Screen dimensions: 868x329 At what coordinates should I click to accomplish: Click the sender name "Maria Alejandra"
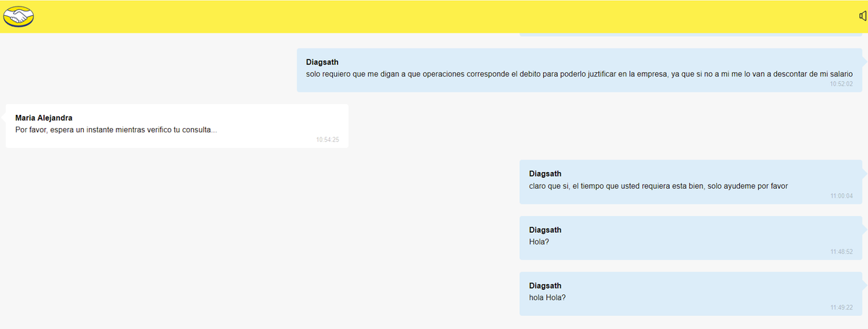(x=43, y=118)
